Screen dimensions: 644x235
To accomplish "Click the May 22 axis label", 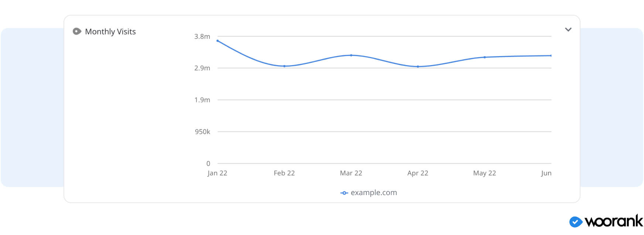I will (x=484, y=173).
